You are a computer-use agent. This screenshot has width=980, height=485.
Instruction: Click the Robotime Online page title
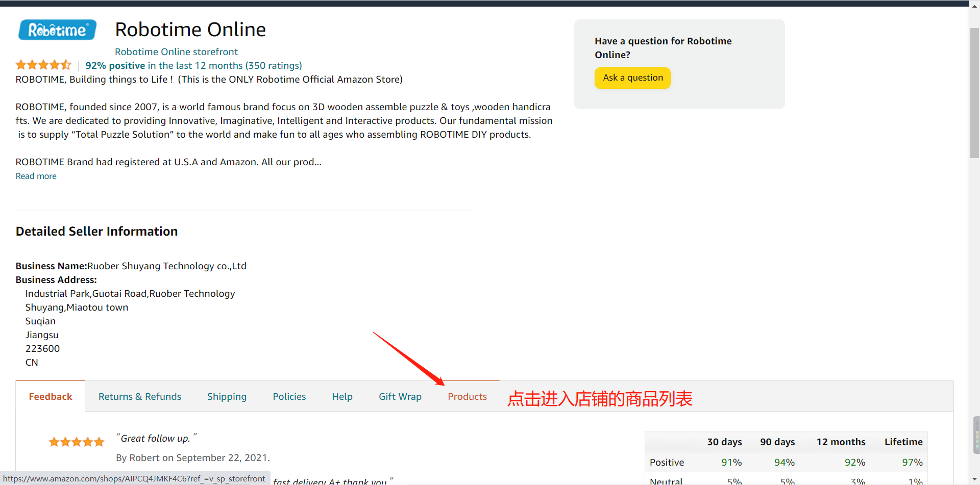pyautogui.click(x=190, y=30)
